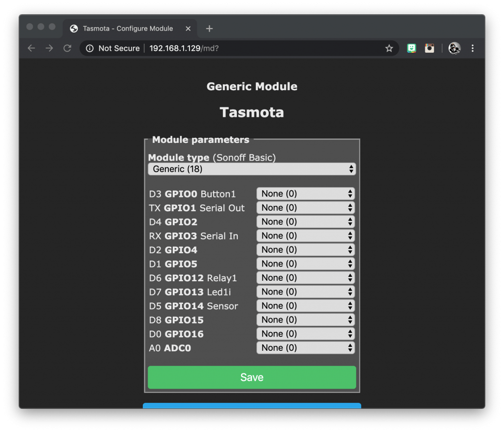Bookmark this page with the star icon
504x432 pixels.
pyautogui.click(x=389, y=48)
